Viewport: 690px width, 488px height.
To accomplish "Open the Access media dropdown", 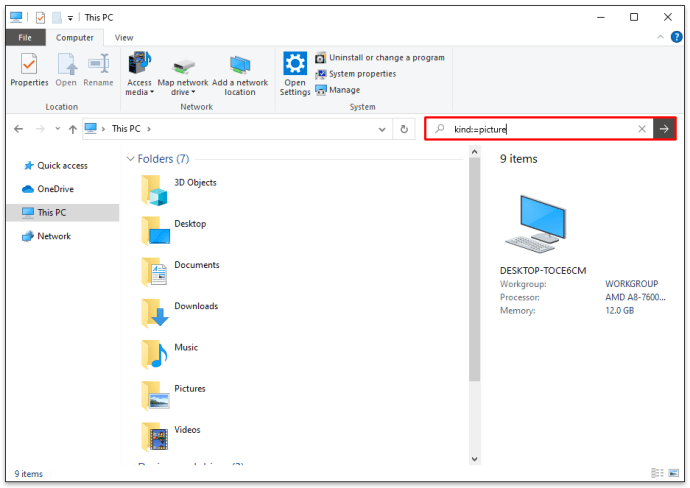I will click(x=139, y=74).
